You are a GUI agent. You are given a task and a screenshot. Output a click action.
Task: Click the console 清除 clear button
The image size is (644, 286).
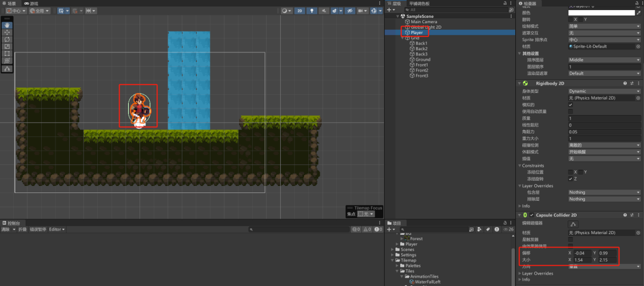tap(5, 229)
